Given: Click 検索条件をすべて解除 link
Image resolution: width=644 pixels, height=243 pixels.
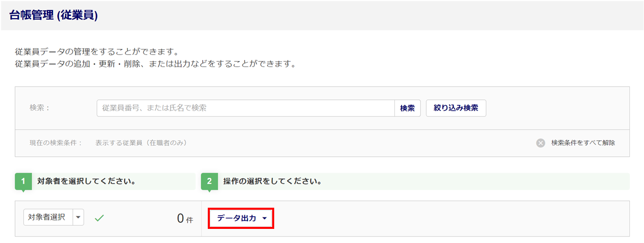Looking at the screenshot, I should pyautogui.click(x=583, y=143).
